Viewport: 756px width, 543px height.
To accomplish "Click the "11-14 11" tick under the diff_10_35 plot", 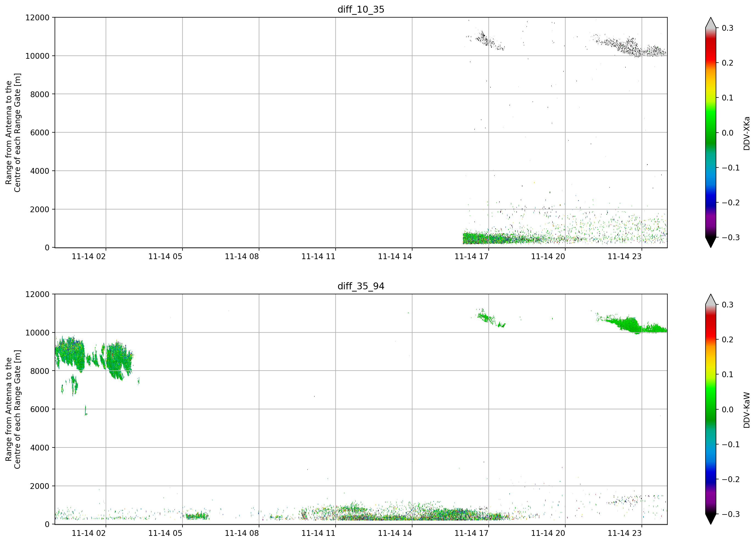I will pyautogui.click(x=318, y=256).
